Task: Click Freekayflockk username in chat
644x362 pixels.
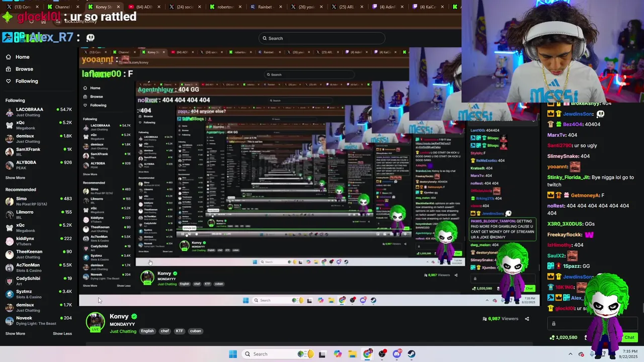Action: 565,235
